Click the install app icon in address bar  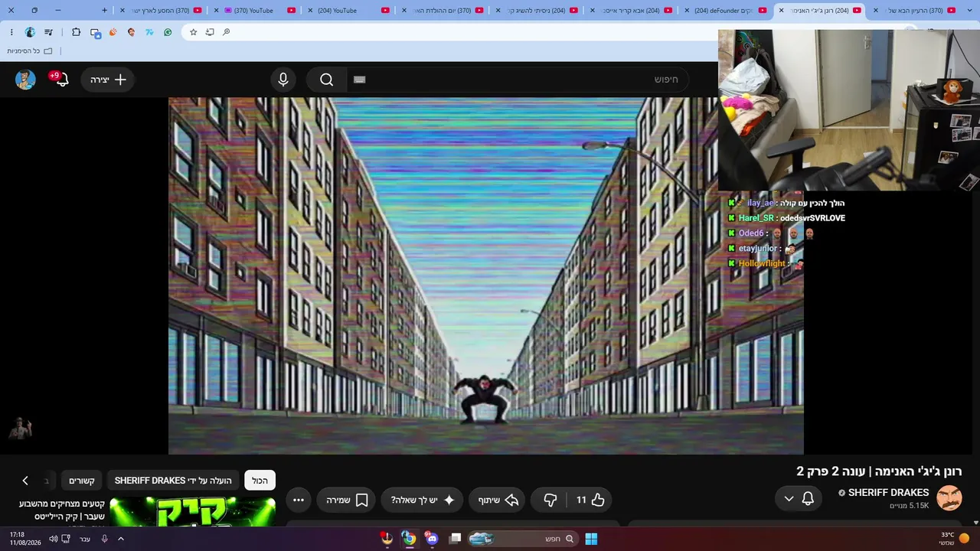click(x=210, y=32)
